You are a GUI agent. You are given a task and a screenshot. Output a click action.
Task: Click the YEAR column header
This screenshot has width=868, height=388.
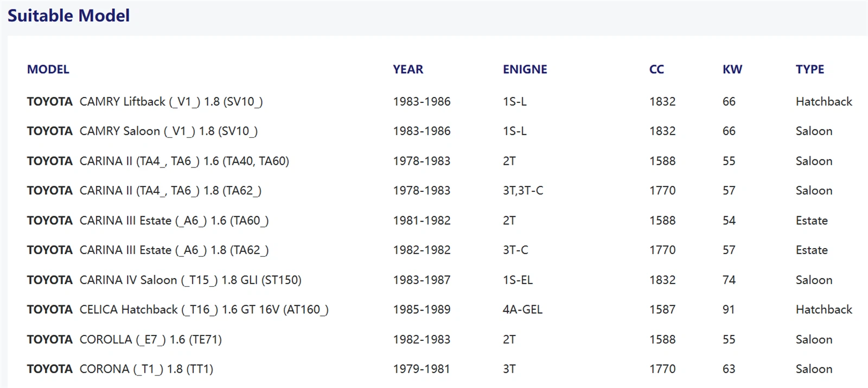[408, 69]
